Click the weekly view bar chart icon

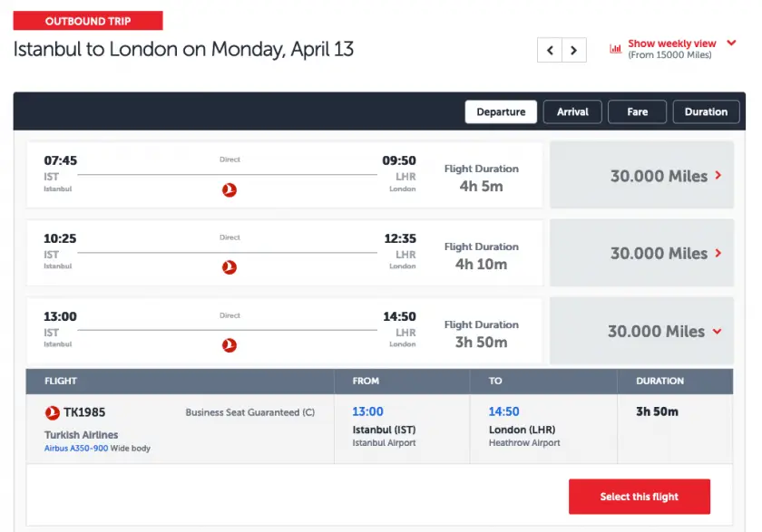point(616,49)
